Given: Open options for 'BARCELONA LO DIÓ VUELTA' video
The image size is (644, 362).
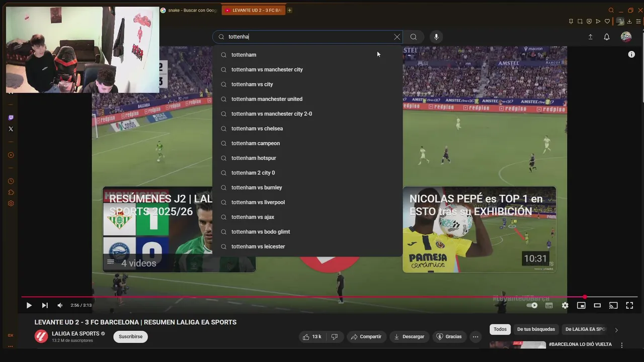Looking at the screenshot, I should click(622, 345).
